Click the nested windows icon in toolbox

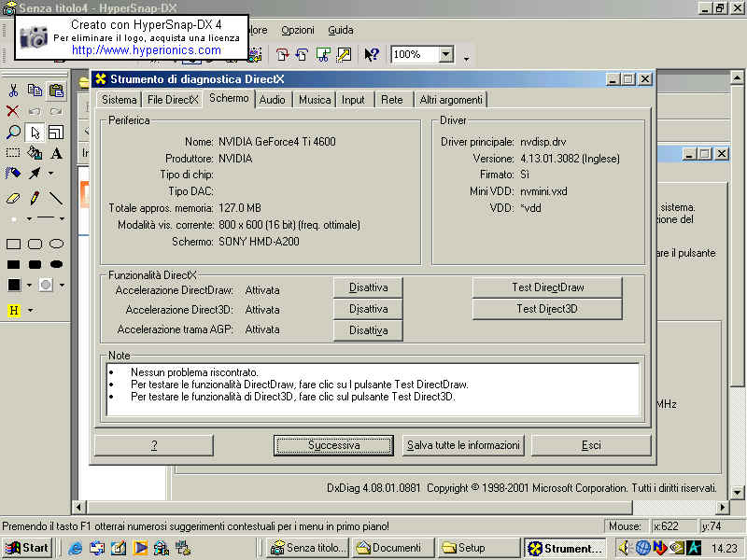pos(56,132)
